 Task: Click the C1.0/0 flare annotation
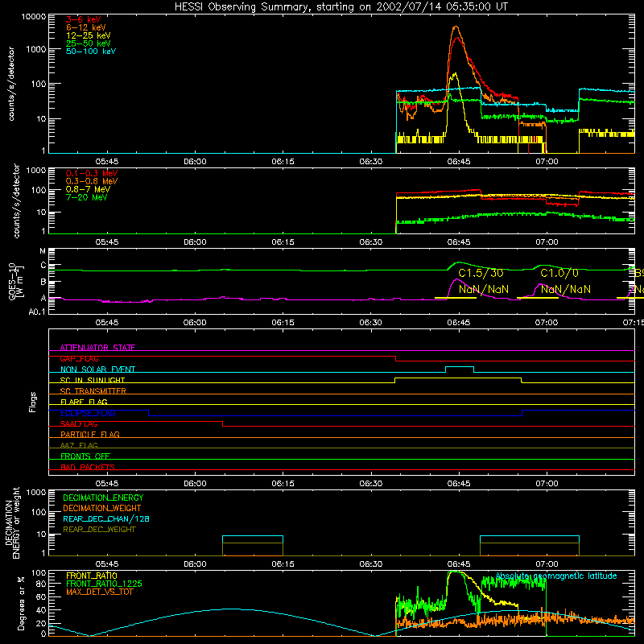click(559, 273)
